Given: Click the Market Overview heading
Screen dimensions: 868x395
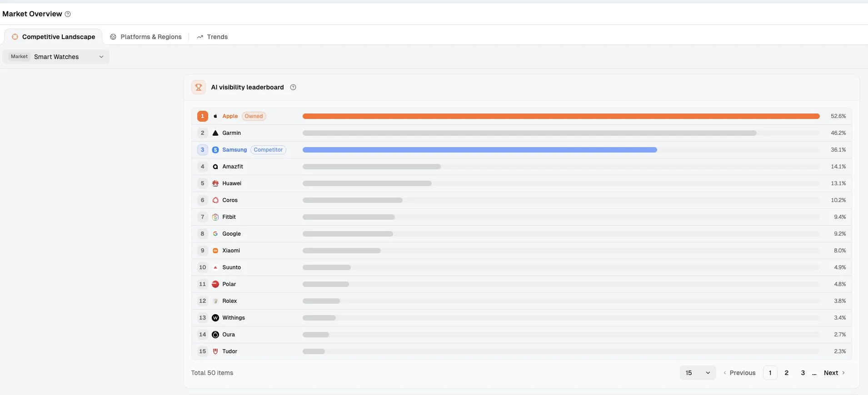Looking at the screenshot, I should [x=32, y=14].
